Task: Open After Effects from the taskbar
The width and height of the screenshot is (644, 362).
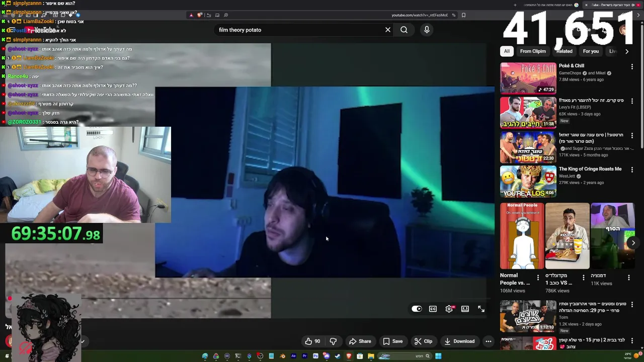Action: pyautogui.click(x=293, y=356)
